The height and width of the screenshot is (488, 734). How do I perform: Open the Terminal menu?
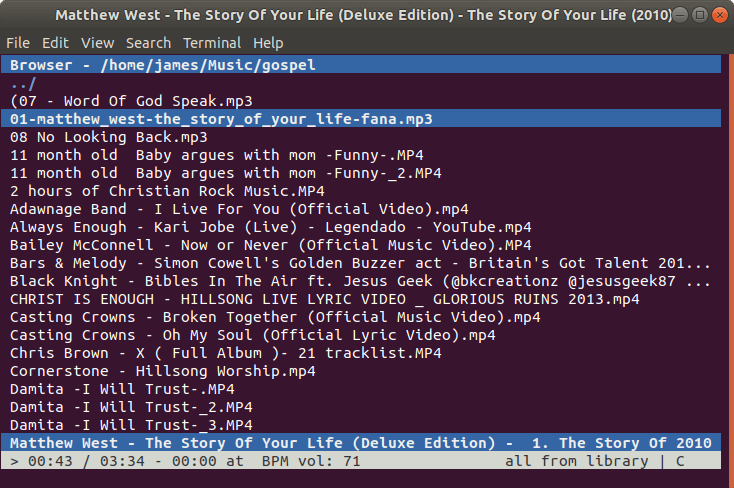pos(212,43)
